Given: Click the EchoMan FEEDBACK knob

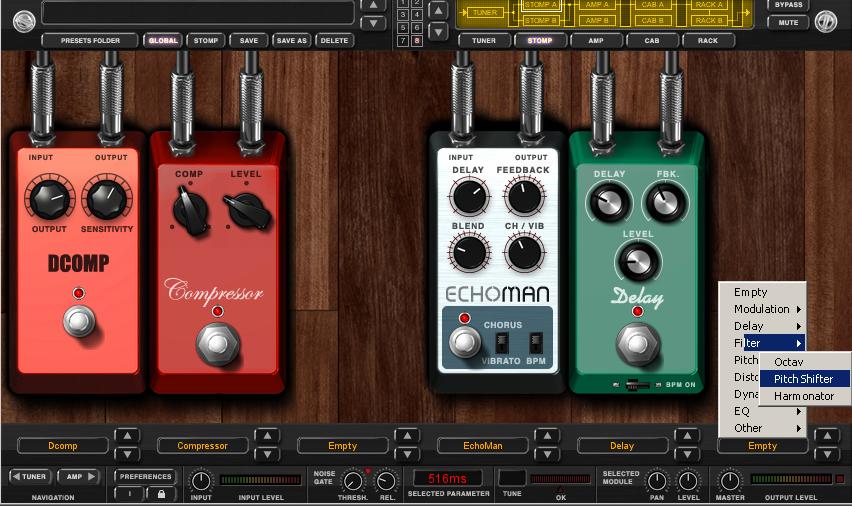Looking at the screenshot, I should tap(524, 196).
